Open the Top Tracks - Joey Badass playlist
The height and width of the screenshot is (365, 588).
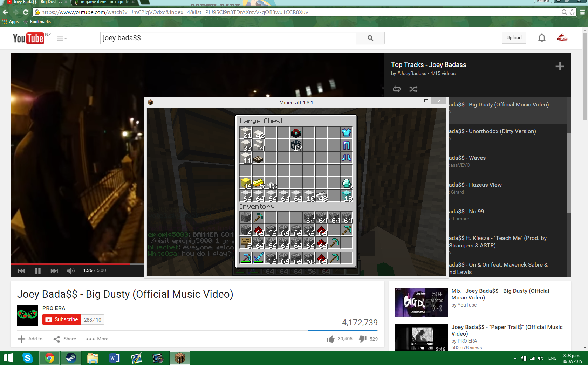pos(429,65)
